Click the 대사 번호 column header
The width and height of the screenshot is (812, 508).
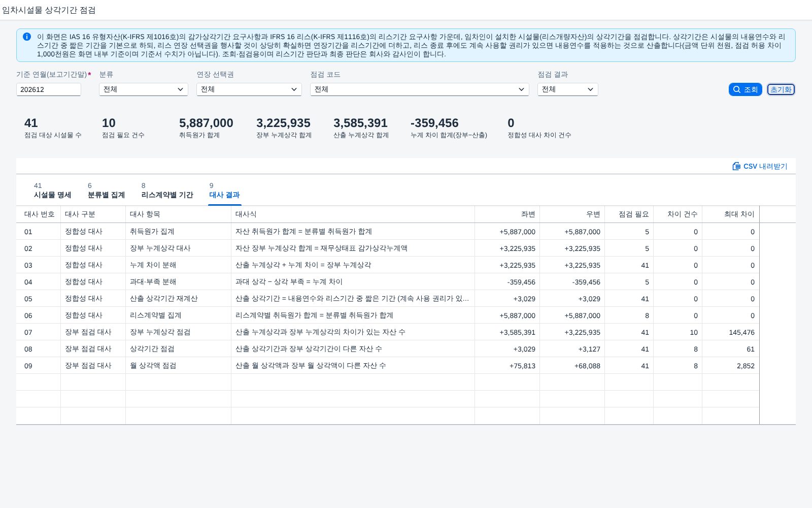coord(39,214)
